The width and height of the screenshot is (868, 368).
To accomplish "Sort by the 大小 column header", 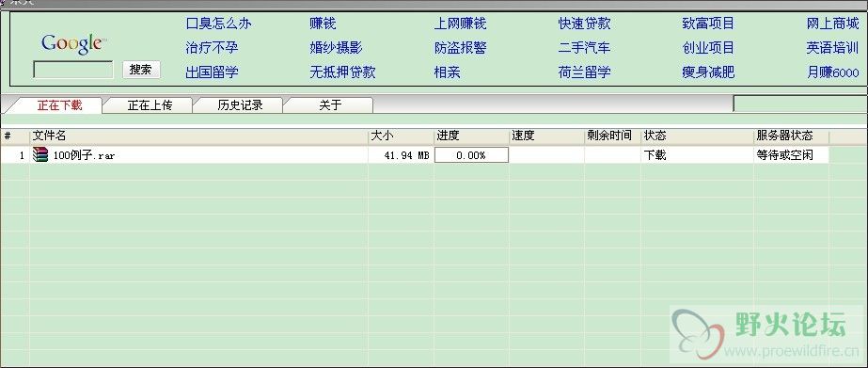I will tap(401, 136).
